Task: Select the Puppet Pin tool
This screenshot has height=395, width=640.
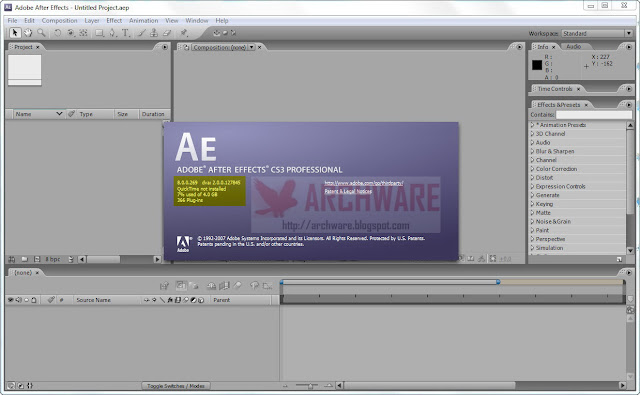Action: (x=184, y=33)
